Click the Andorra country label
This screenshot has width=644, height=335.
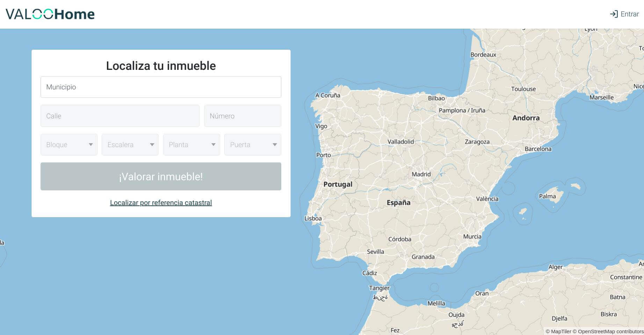point(526,118)
